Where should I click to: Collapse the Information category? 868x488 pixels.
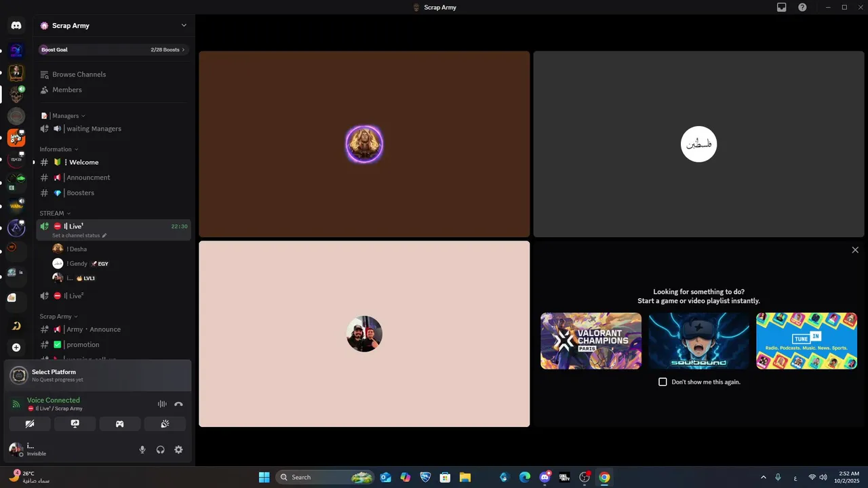tap(59, 149)
